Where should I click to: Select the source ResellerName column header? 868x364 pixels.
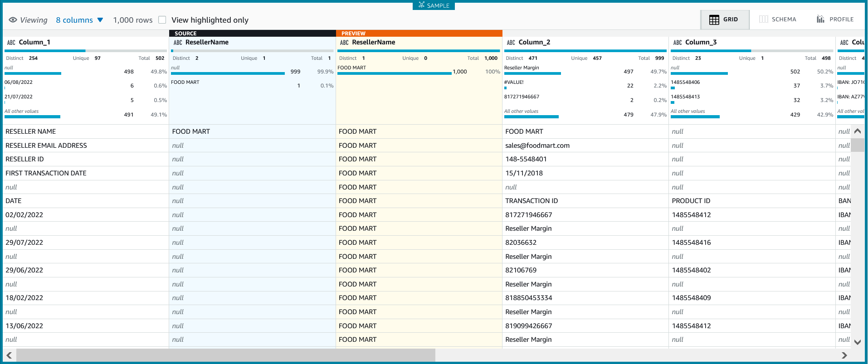click(x=207, y=42)
